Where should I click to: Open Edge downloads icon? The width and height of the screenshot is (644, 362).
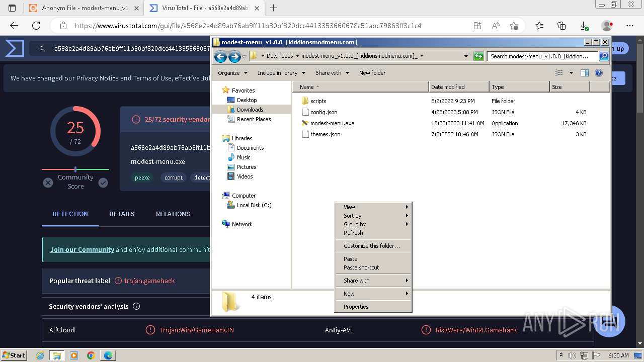[x=584, y=26]
